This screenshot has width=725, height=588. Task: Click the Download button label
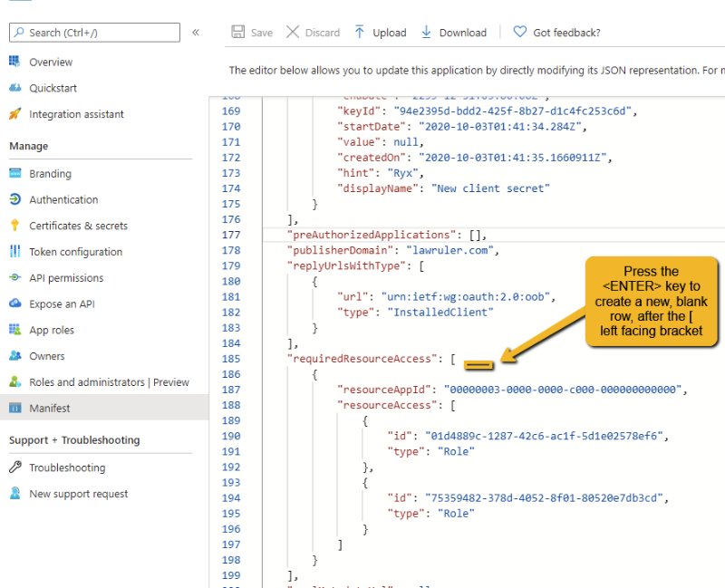(463, 33)
